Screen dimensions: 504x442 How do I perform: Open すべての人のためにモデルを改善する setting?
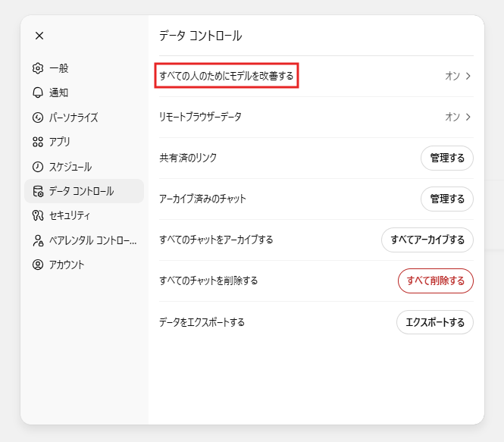(316, 76)
